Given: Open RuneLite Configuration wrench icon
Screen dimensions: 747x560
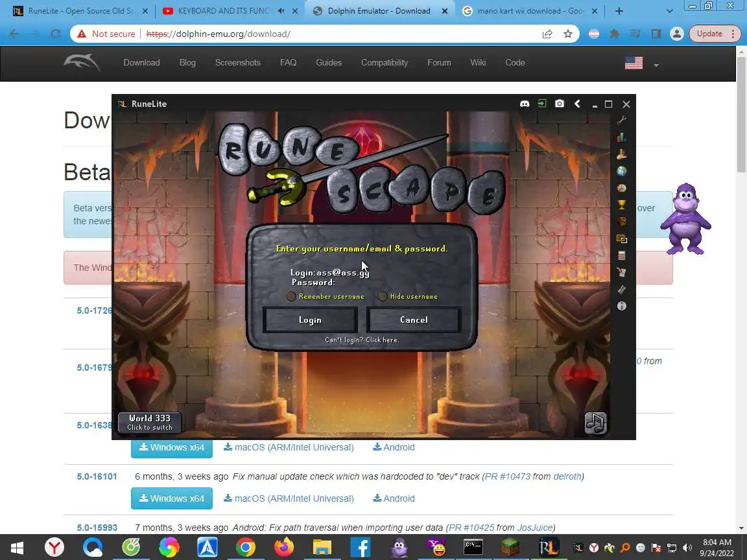Looking at the screenshot, I should pyautogui.click(x=622, y=121).
